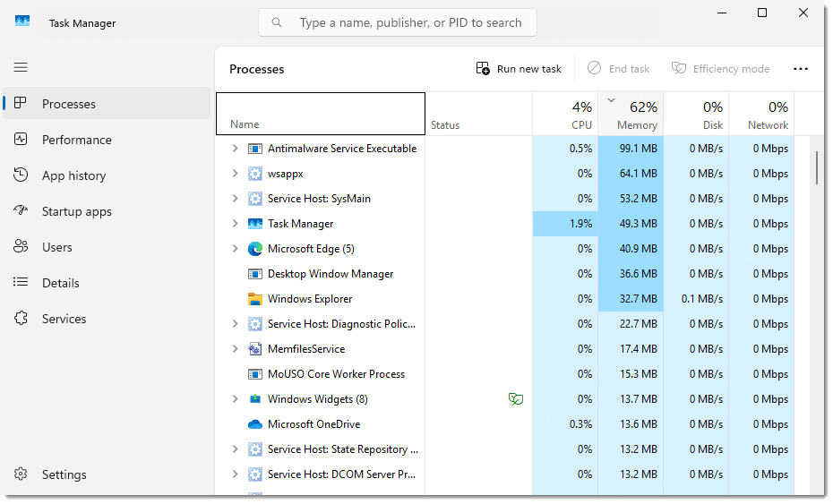Click the Microsoft OneDrive cloud icon

point(255,424)
